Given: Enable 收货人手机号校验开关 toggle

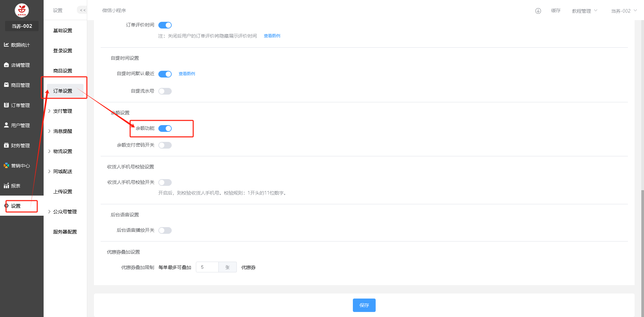Looking at the screenshot, I should (165, 182).
